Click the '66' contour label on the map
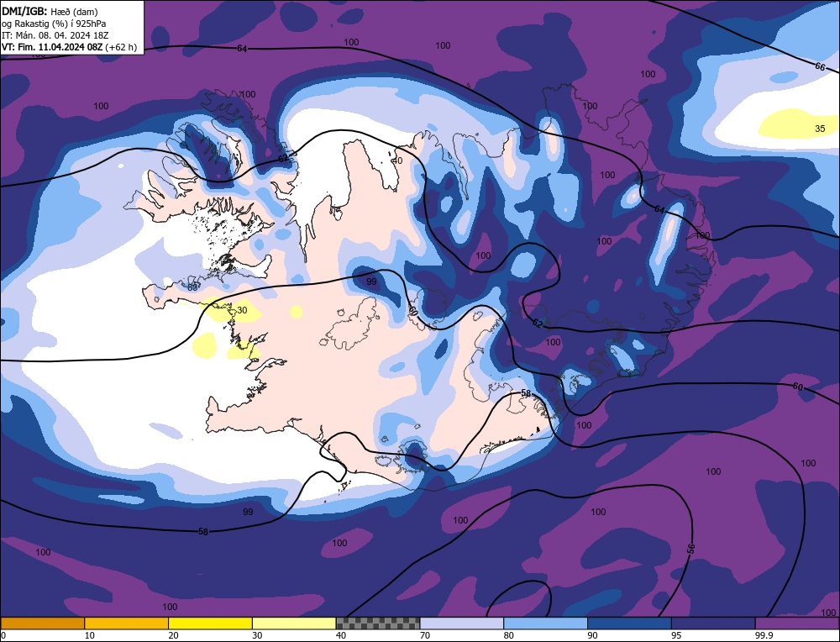The width and height of the screenshot is (840, 642). [x=820, y=66]
